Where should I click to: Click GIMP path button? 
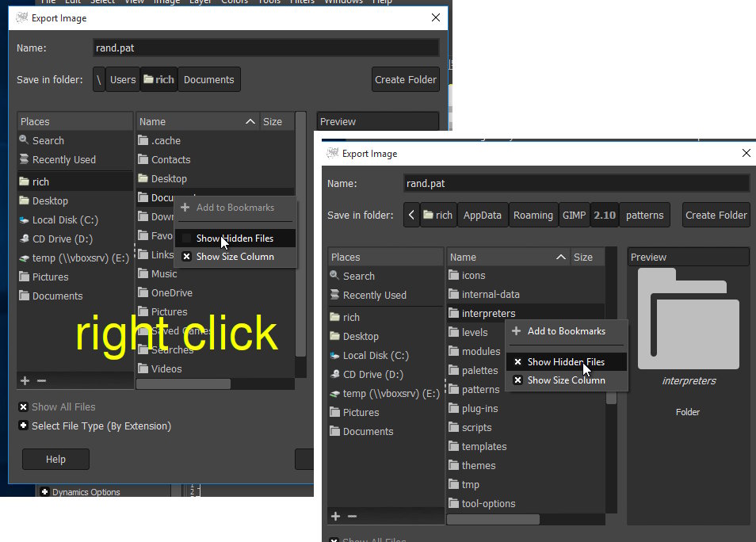click(574, 215)
